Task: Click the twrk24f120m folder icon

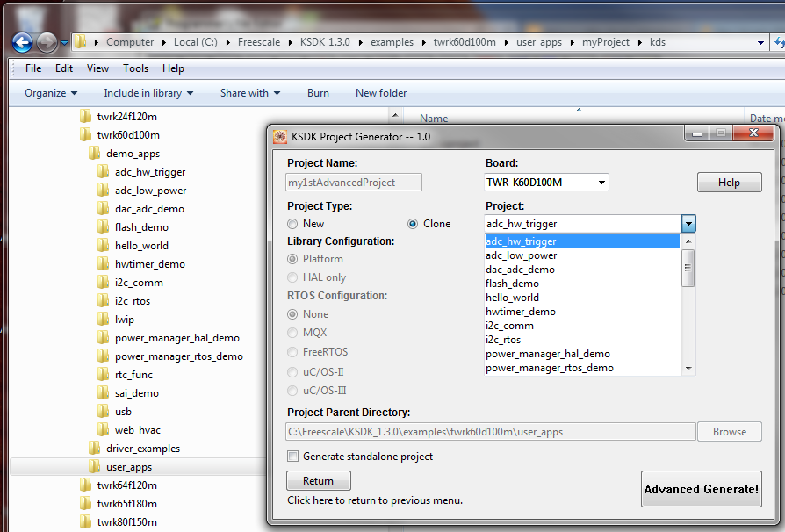Action: click(x=85, y=116)
